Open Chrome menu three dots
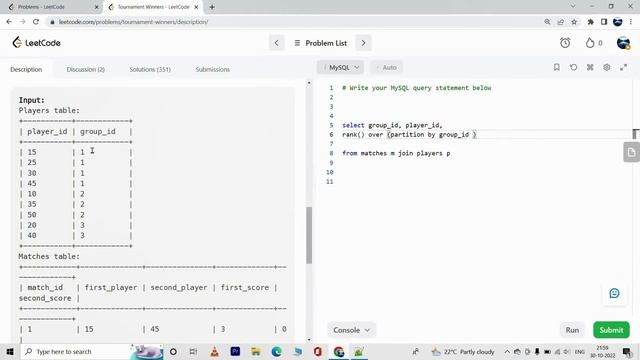This screenshot has height=360, width=640. coord(631,22)
